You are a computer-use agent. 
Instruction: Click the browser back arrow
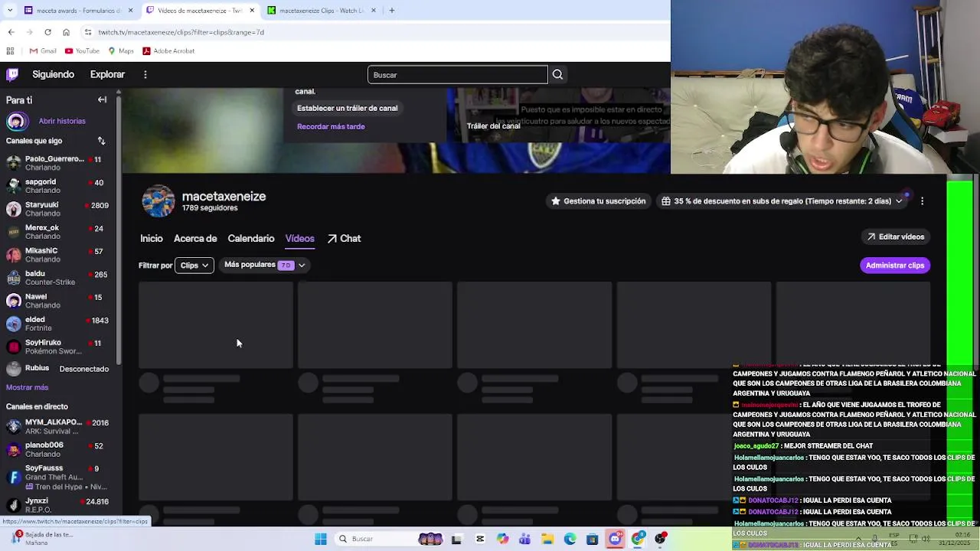point(11,32)
